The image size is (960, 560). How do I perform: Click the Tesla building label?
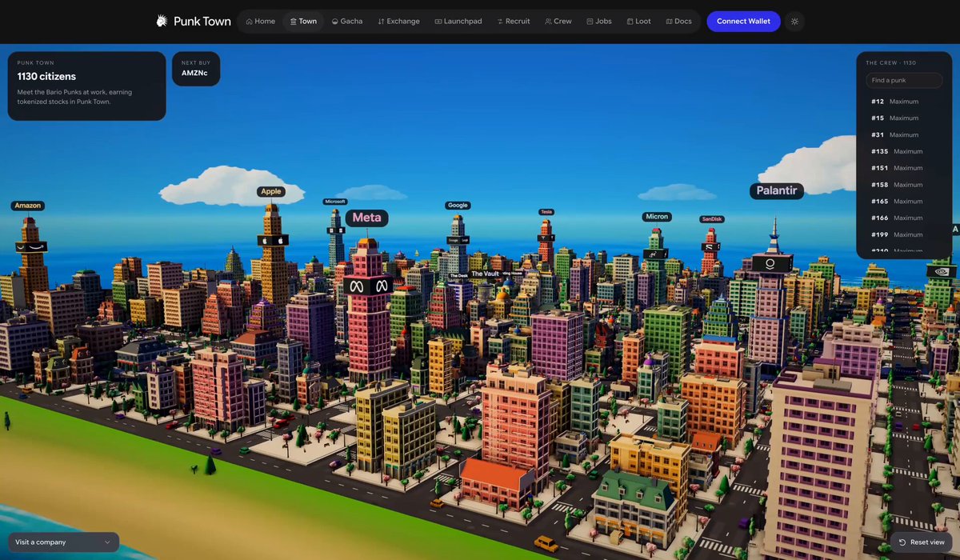(x=546, y=212)
